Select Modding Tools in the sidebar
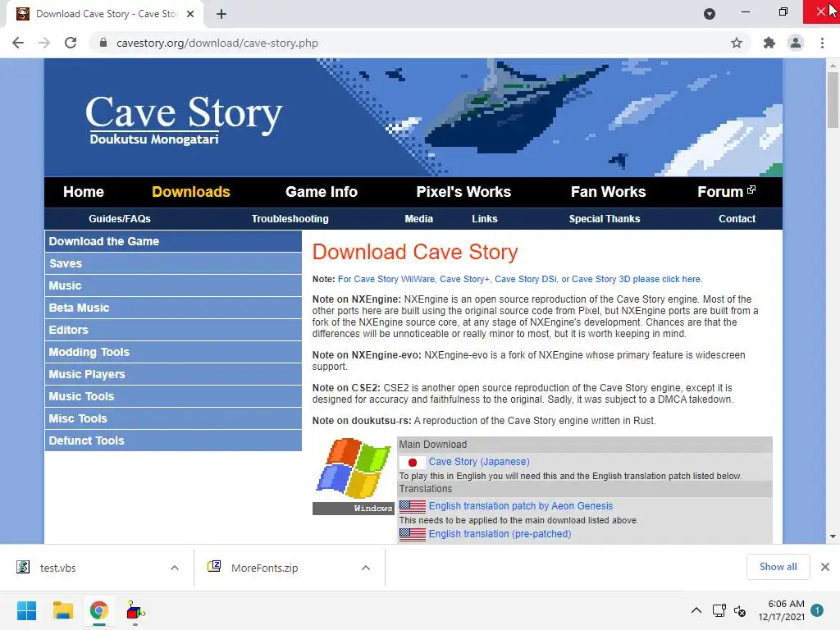840x630 pixels. coord(174,352)
